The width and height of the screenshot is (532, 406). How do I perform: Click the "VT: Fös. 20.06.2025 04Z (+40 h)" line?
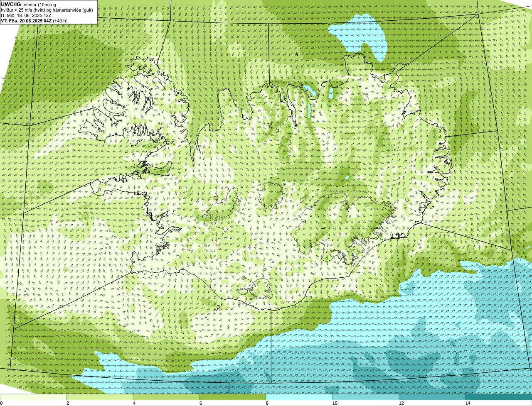tap(34, 20)
